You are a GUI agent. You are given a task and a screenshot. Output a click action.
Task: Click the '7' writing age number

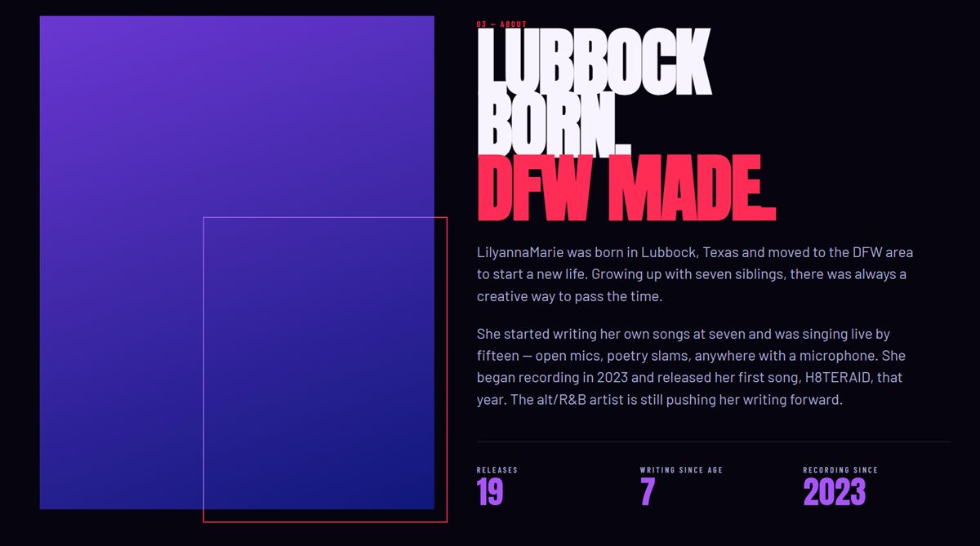pyautogui.click(x=648, y=492)
